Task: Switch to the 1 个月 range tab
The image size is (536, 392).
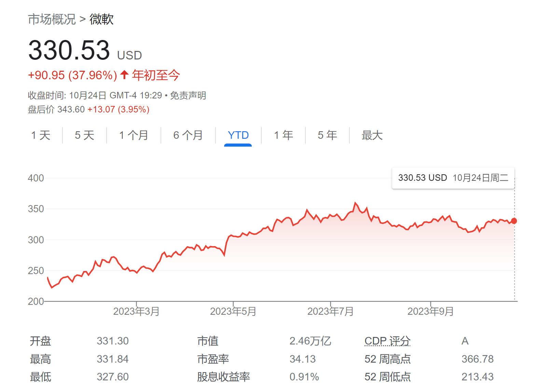Action: tap(134, 135)
